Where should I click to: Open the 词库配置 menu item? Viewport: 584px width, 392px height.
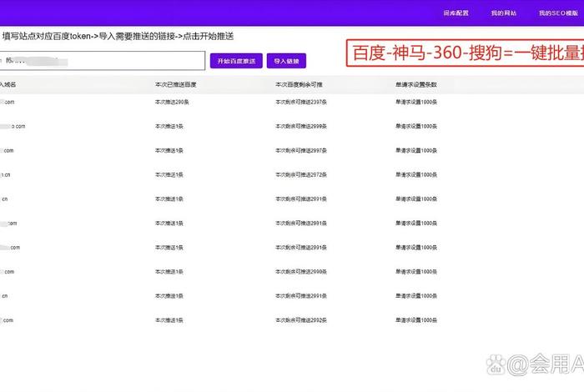[x=456, y=13]
